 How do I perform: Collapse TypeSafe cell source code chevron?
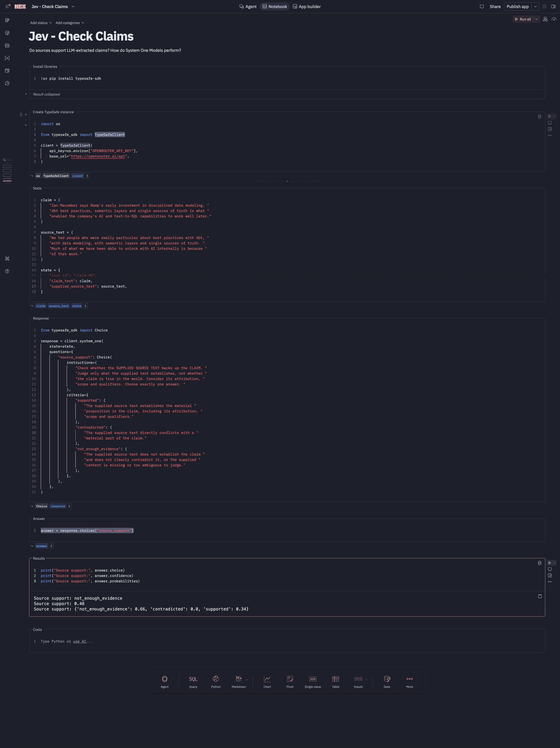(x=26, y=125)
